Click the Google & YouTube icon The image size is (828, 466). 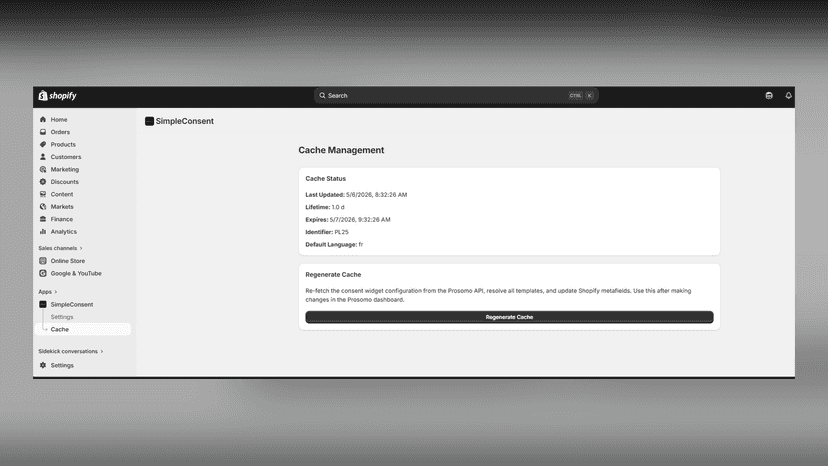pyautogui.click(x=43, y=273)
